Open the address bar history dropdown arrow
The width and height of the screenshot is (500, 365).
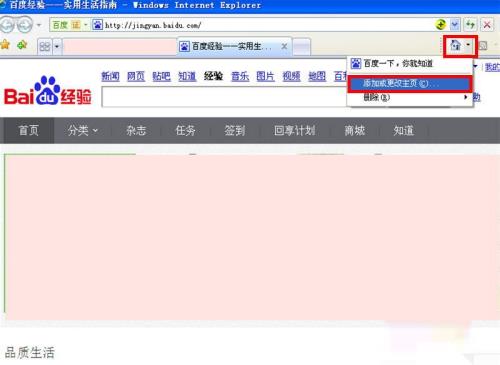455,25
